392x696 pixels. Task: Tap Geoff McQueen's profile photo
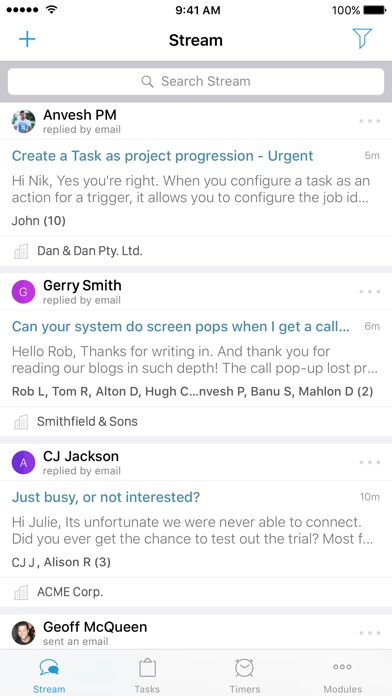tap(23, 633)
